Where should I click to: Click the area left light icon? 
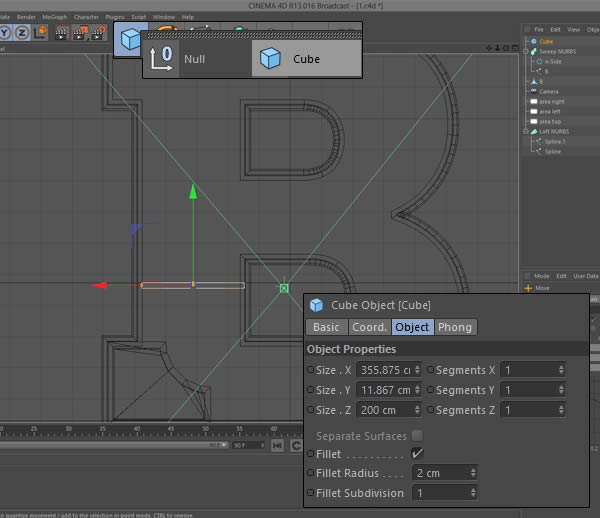click(534, 111)
